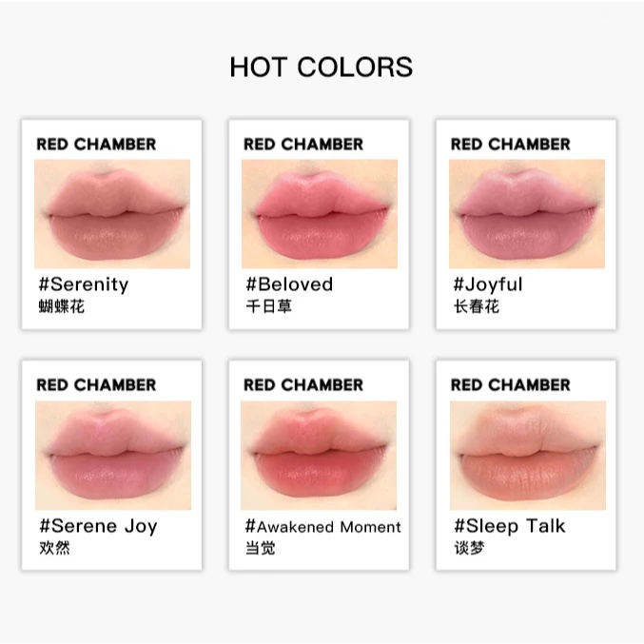This screenshot has width=644, height=644.
Task: Click the Chinese name 千日草
Action: tap(268, 306)
